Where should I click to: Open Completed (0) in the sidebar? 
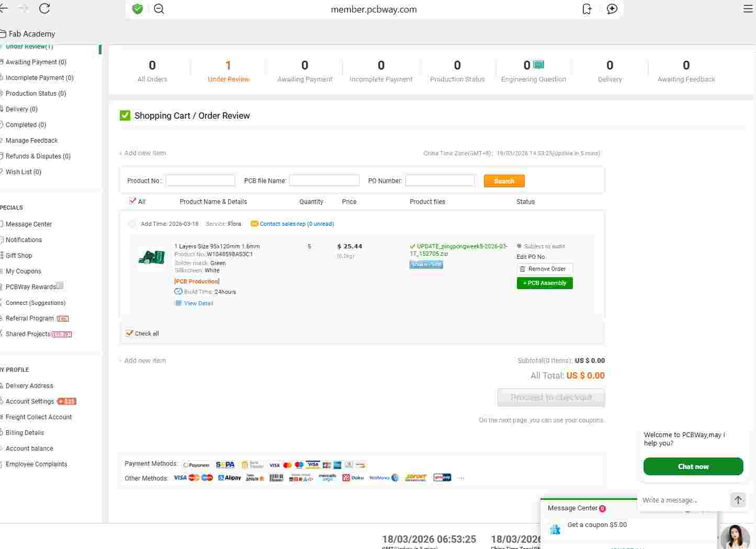pos(26,125)
